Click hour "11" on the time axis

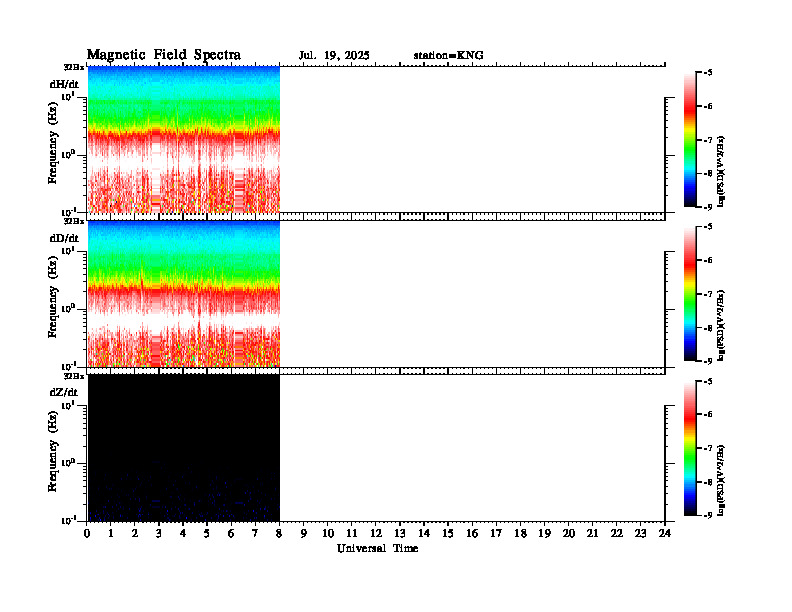(352, 534)
